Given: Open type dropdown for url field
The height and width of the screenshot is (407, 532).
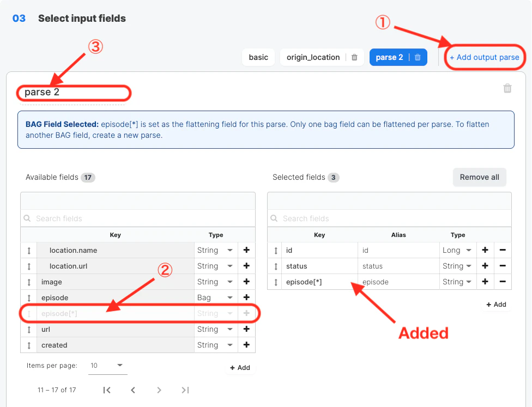Looking at the screenshot, I should [215, 329].
